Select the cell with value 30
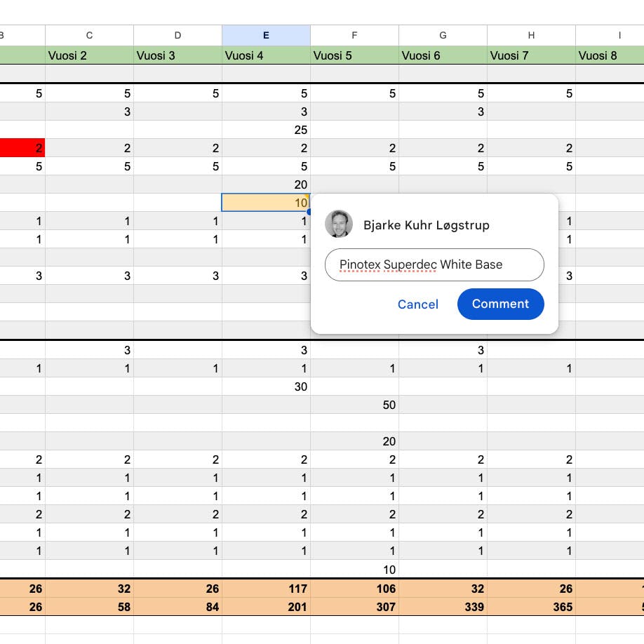 (x=266, y=387)
